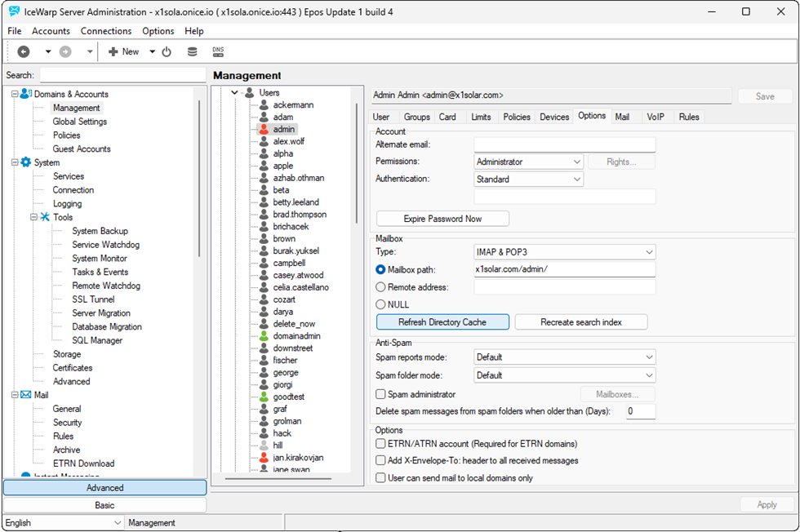Screen dimensions: 800x532
Task: Click the azhab.othman user icon
Action: coord(264,178)
